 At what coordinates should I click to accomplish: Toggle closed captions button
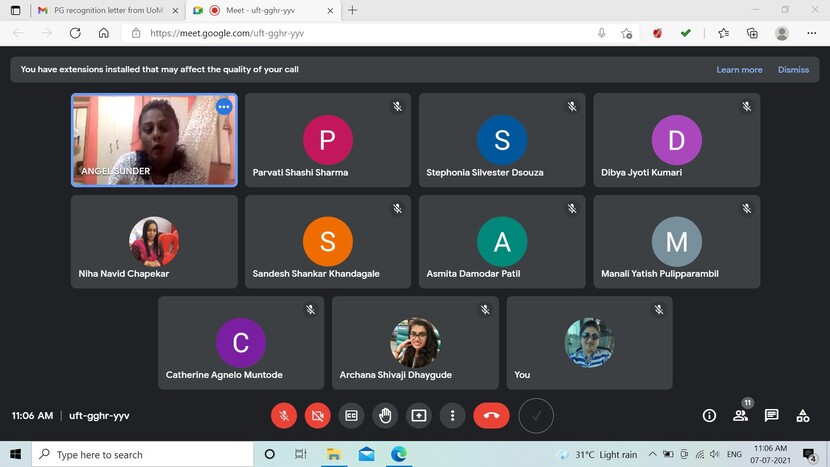[351, 415]
